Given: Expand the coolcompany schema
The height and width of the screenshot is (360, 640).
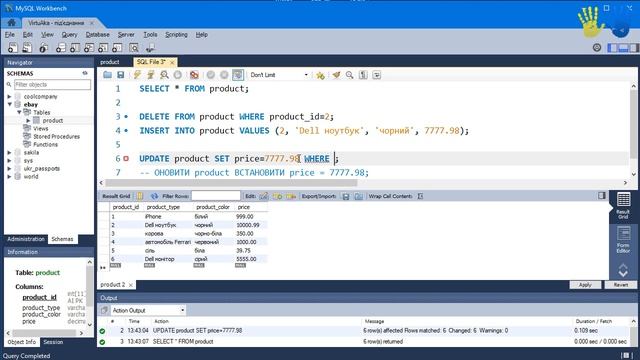Looking at the screenshot, I should tap(9, 97).
